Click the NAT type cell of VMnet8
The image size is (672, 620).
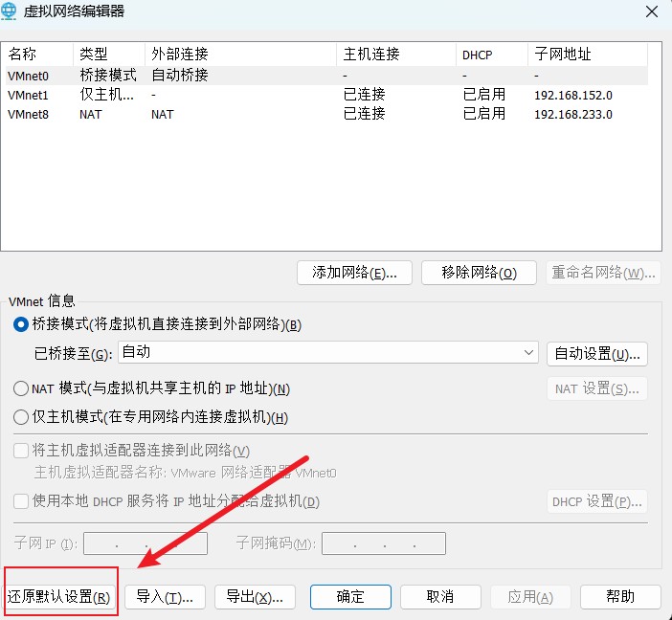click(90, 115)
